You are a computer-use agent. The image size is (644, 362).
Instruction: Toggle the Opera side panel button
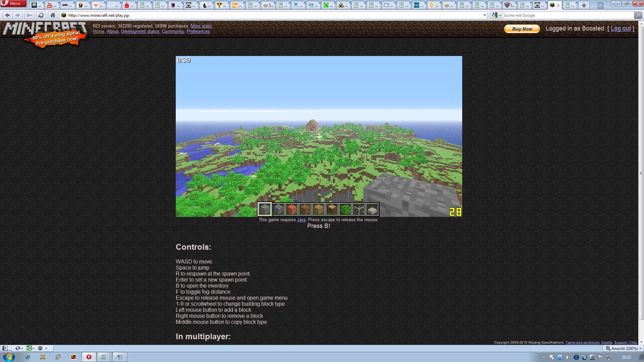click(5, 348)
